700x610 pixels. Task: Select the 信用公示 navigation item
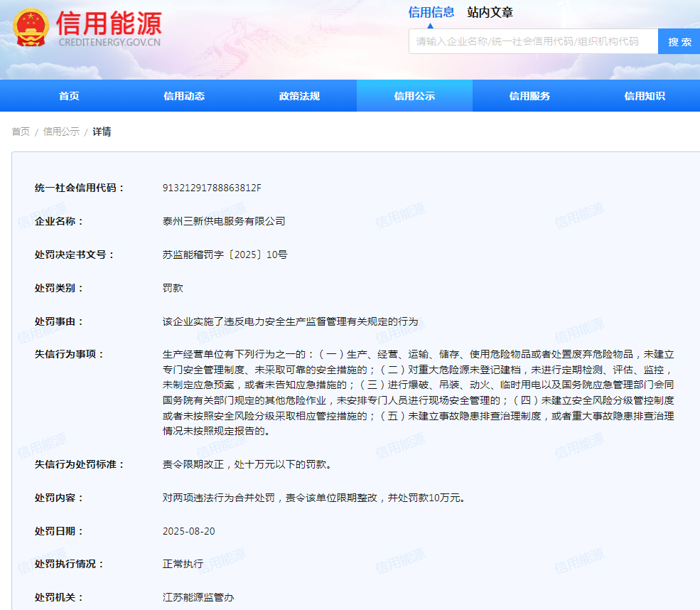[x=414, y=96]
